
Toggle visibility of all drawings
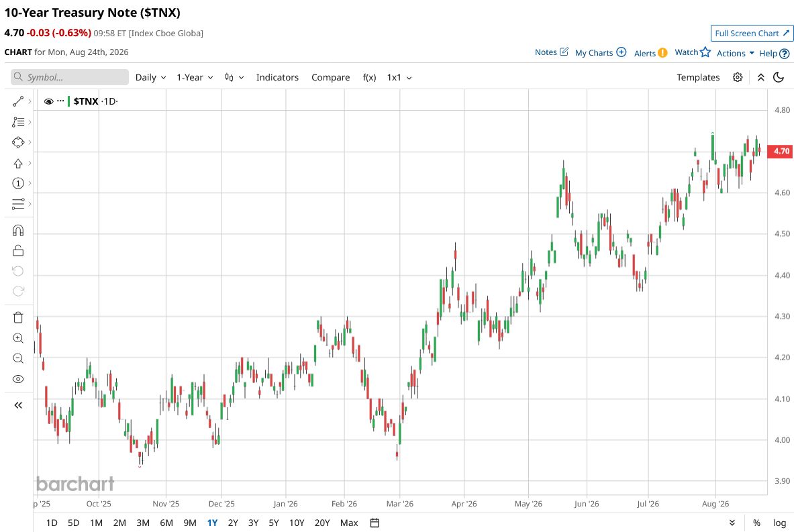[17, 379]
